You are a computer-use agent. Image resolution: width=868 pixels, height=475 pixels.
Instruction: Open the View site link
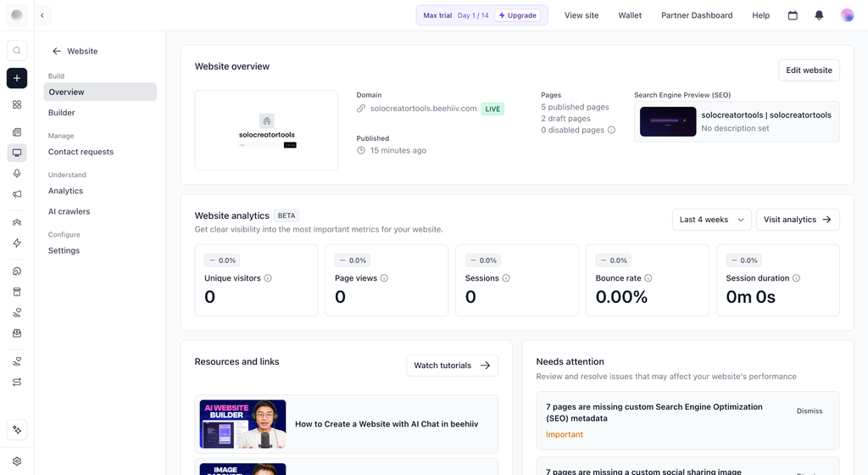581,15
